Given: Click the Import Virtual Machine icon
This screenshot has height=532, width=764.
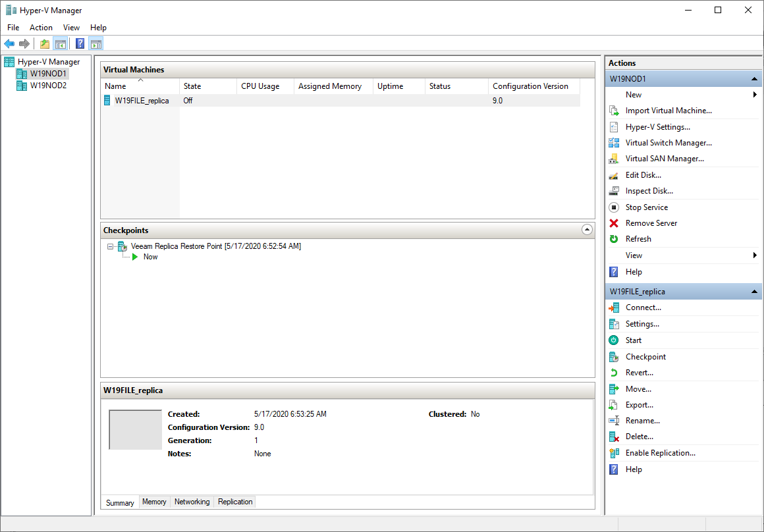Looking at the screenshot, I should click(614, 111).
